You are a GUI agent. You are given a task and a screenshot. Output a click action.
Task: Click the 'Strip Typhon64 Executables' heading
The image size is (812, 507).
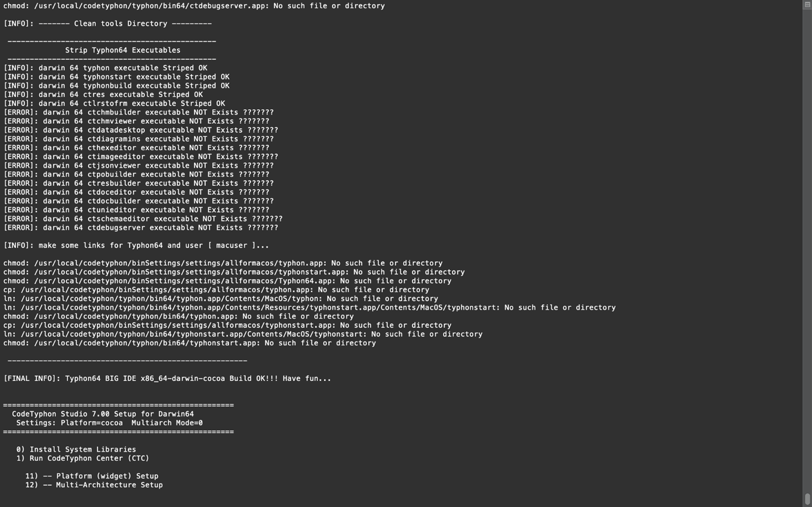[x=123, y=50]
